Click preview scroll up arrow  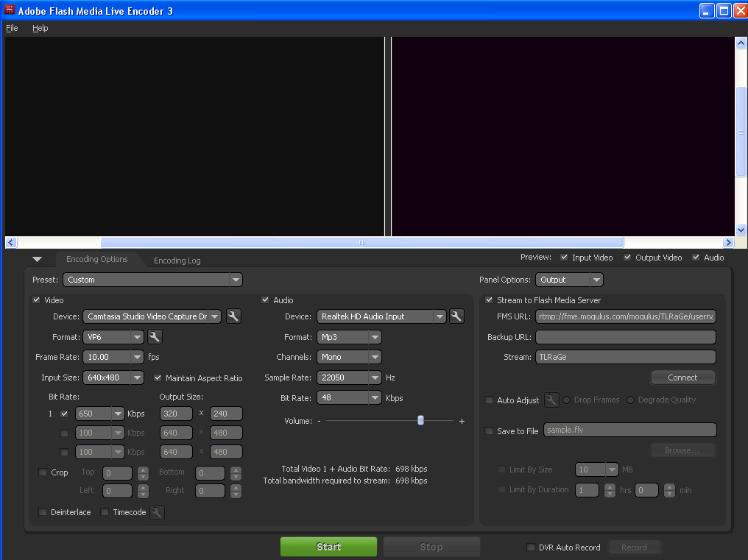(741, 43)
